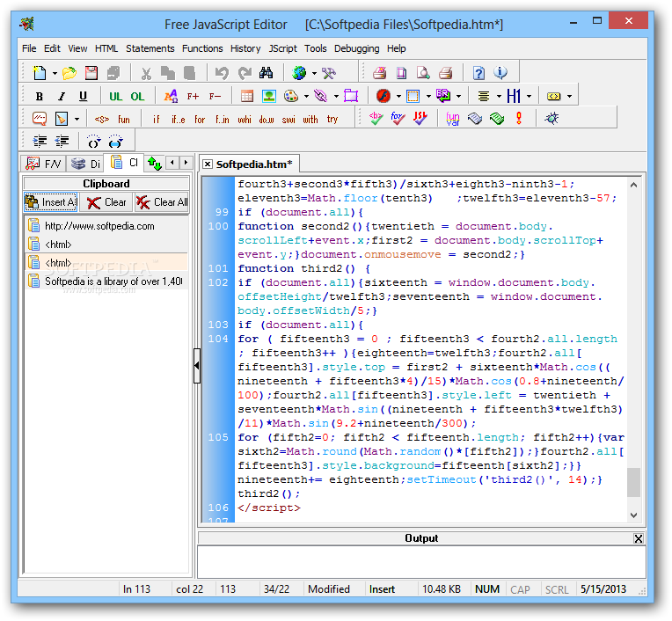Insert a 'for' loop statement
Viewport: 672px width, 621px height.
point(200,120)
